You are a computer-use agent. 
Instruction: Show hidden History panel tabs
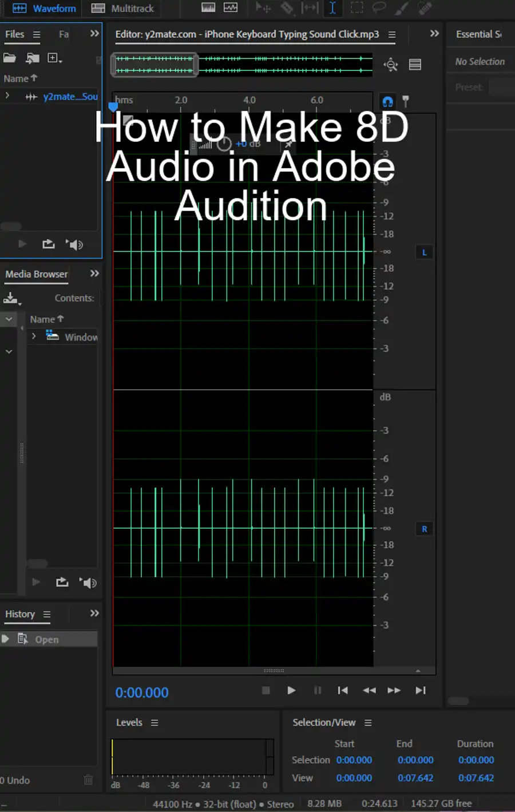tap(94, 613)
